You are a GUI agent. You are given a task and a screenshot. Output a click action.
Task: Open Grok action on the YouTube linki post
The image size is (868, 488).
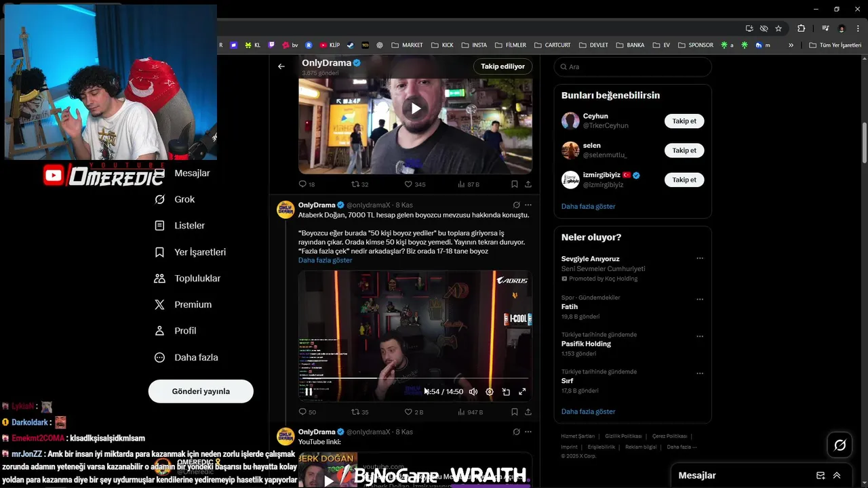tap(516, 432)
